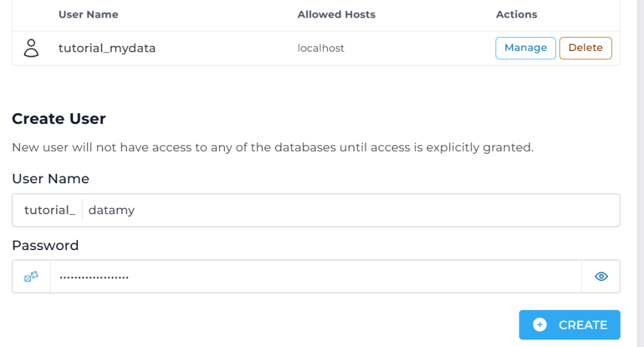Click the new user access notice text

pyautogui.click(x=272, y=148)
